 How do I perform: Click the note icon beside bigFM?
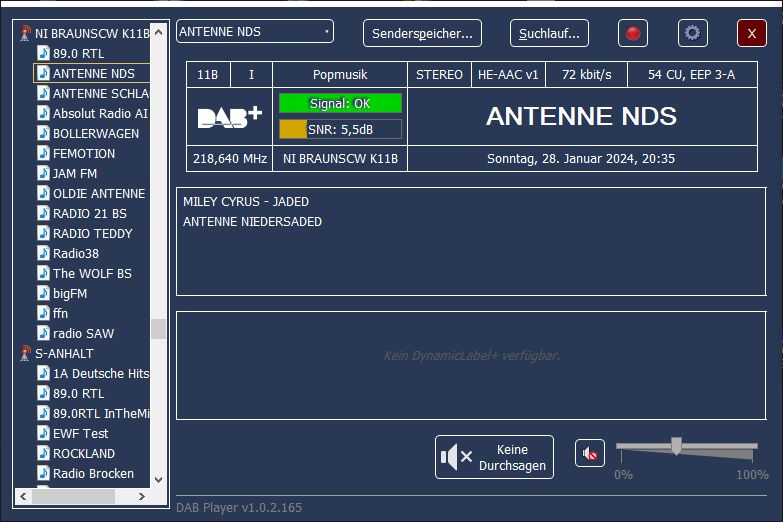click(x=43, y=293)
